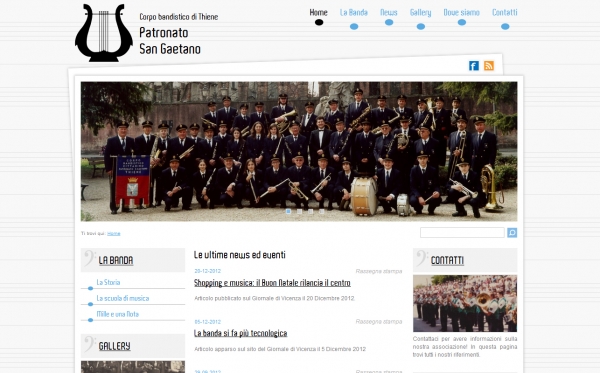Click the gallery thumbnail below the GALLERY heading
This screenshot has height=373, width=600.
pyautogui.click(x=133, y=366)
